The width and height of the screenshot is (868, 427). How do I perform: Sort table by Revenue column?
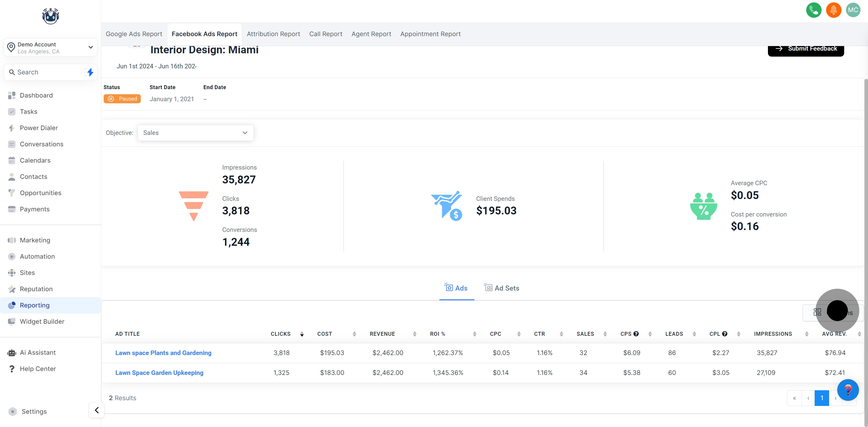click(414, 334)
